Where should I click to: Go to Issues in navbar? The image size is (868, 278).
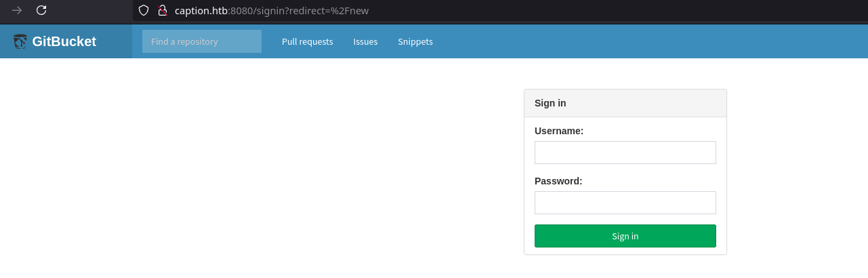(x=365, y=41)
